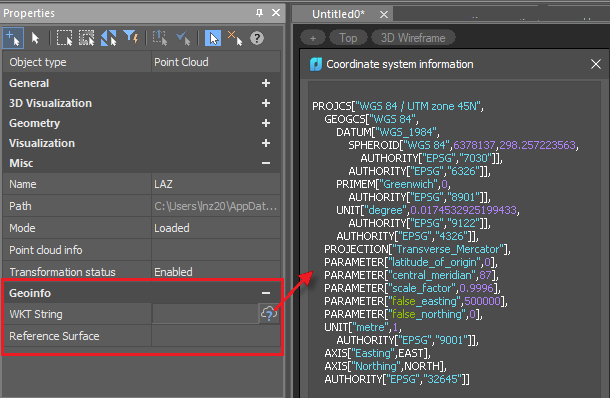This screenshot has width=610, height=398.
Task: Click the invert selection triangles icon
Action: (x=109, y=38)
